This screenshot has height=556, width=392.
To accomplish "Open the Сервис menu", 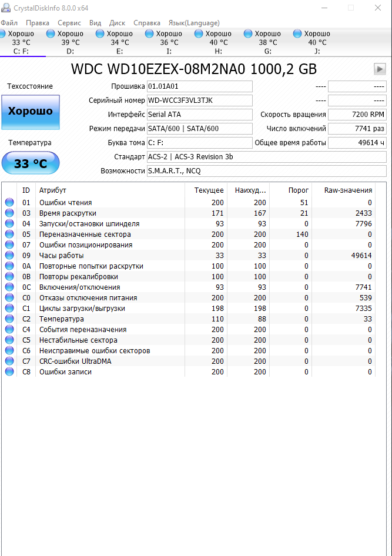I will 69,23.
